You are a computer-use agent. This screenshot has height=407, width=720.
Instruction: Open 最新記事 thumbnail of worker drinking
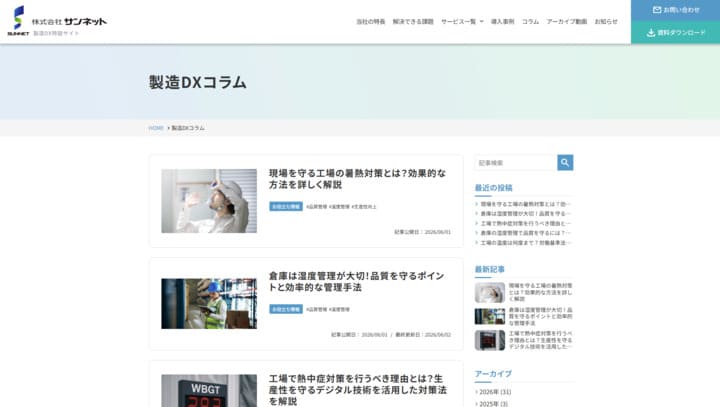coord(489,292)
